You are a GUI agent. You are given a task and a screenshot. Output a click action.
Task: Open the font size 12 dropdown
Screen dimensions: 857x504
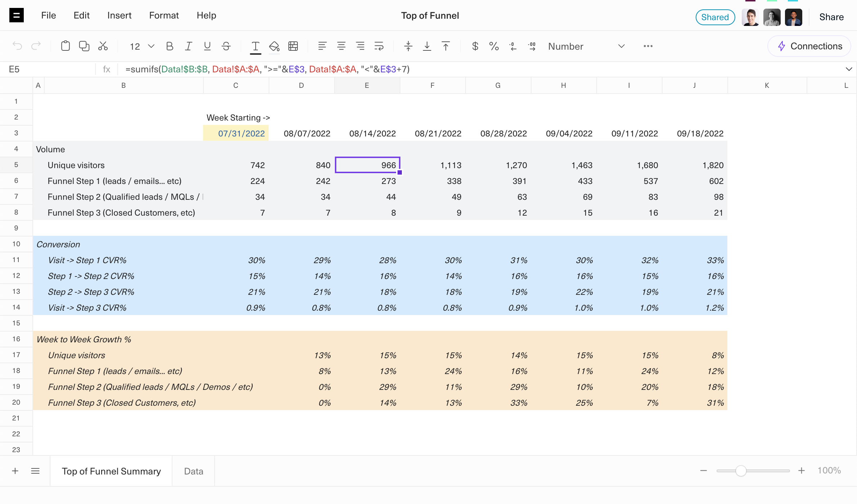142,46
